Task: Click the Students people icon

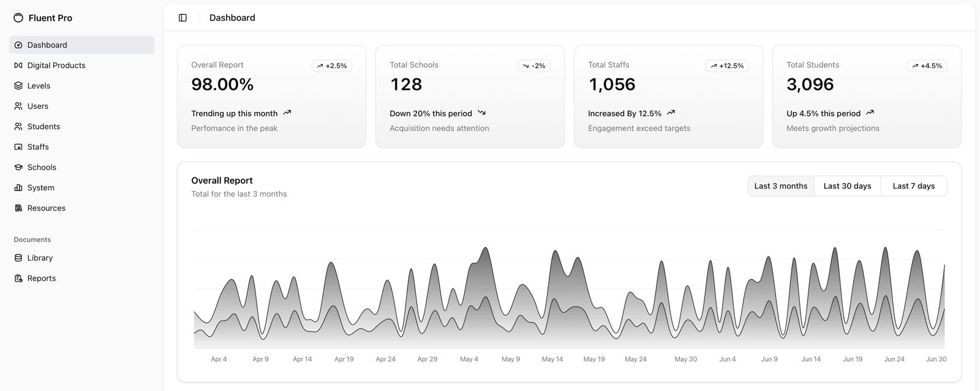Action: 18,127
